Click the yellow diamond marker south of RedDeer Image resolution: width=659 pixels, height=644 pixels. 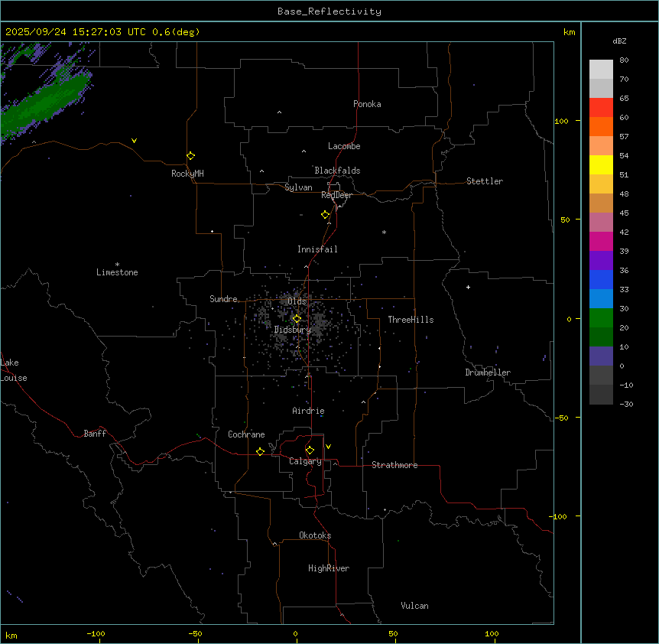pyautogui.click(x=326, y=215)
